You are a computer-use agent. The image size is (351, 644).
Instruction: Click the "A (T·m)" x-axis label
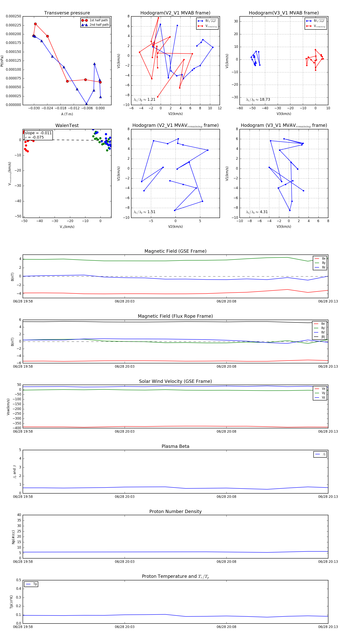pos(67,114)
